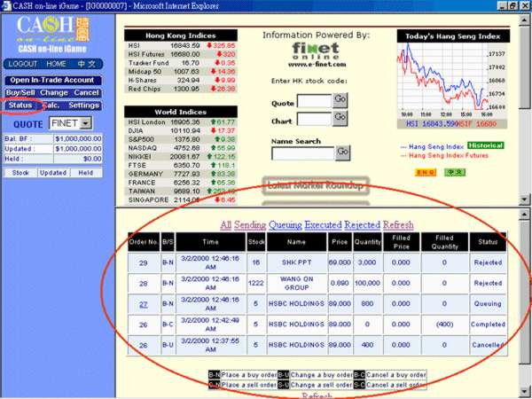This screenshot has height=399, width=532.
Task: Switch language to Chinese 中文
Action: (86, 64)
